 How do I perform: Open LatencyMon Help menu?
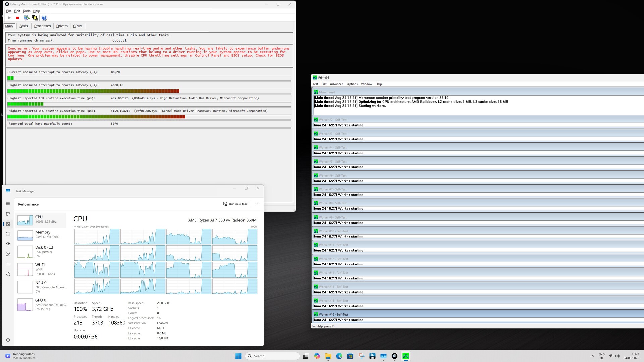[x=37, y=11]
